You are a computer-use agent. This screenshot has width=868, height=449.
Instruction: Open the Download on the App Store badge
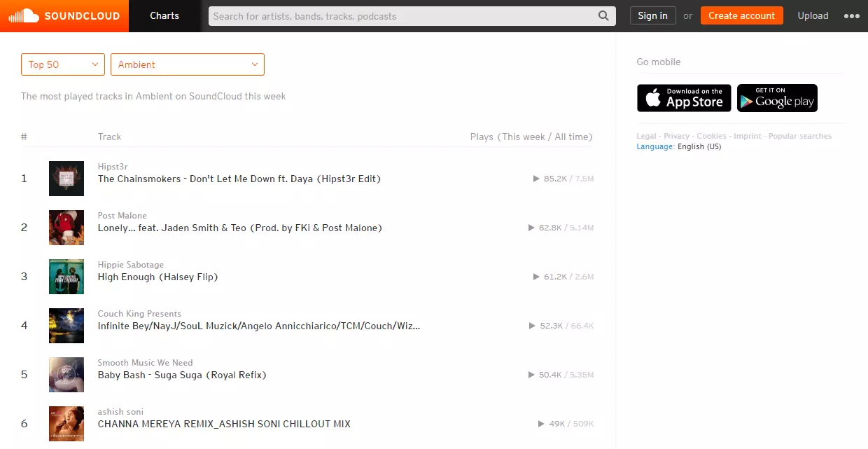coord(684,98)
